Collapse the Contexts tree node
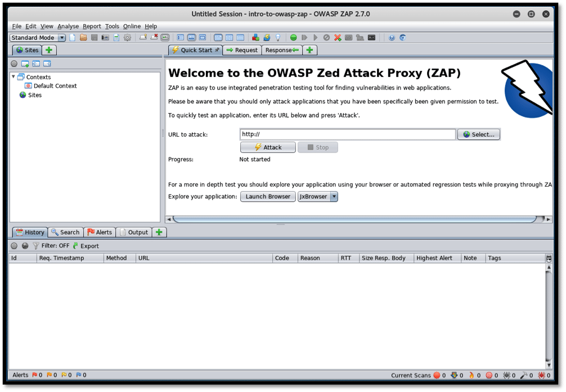 (x=14, y=77)
